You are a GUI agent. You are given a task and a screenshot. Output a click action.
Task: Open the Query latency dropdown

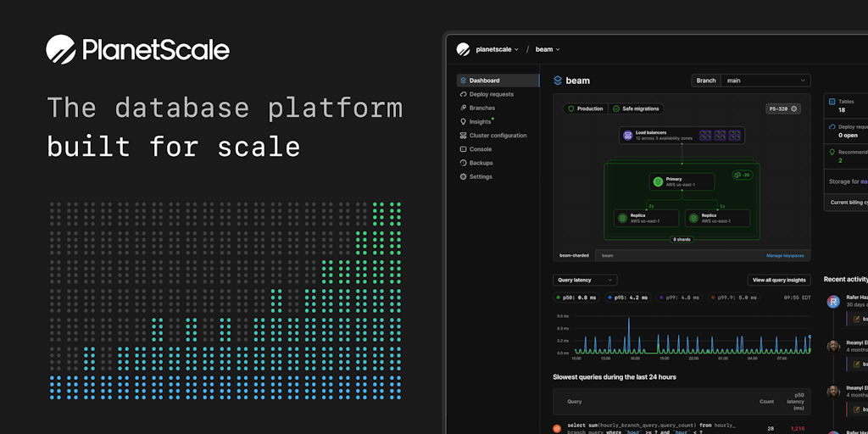[x=585, y=280]
